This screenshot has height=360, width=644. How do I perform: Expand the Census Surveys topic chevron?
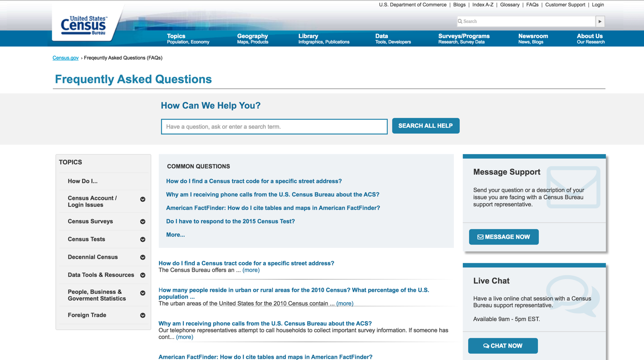tap(142, 222)
